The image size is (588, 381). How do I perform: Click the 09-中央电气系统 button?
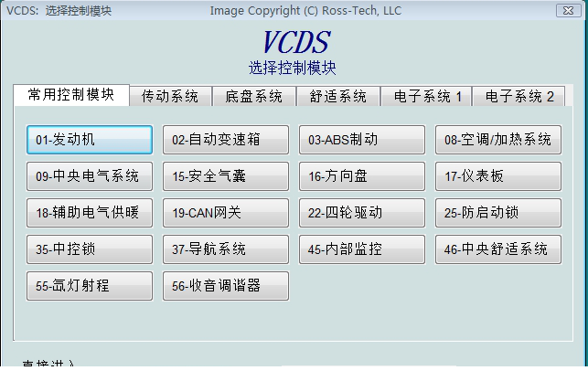(90, 176)
